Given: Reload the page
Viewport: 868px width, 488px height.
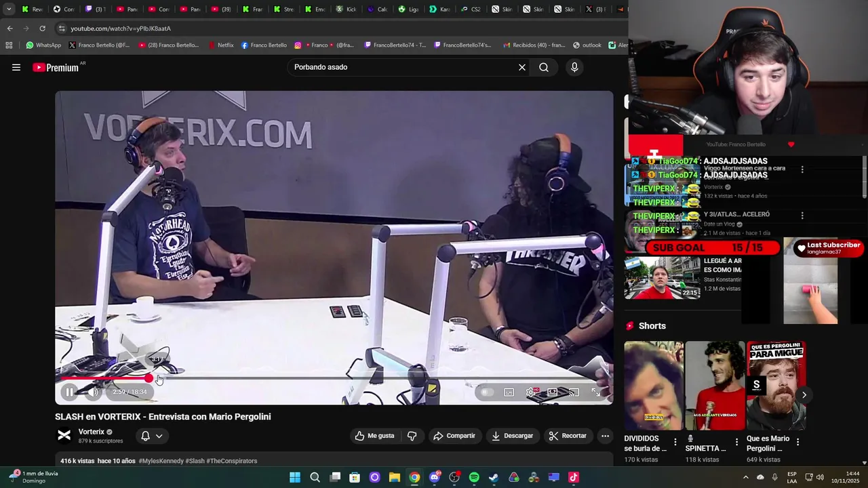Looking at the screenshot, I should (42, 28).
